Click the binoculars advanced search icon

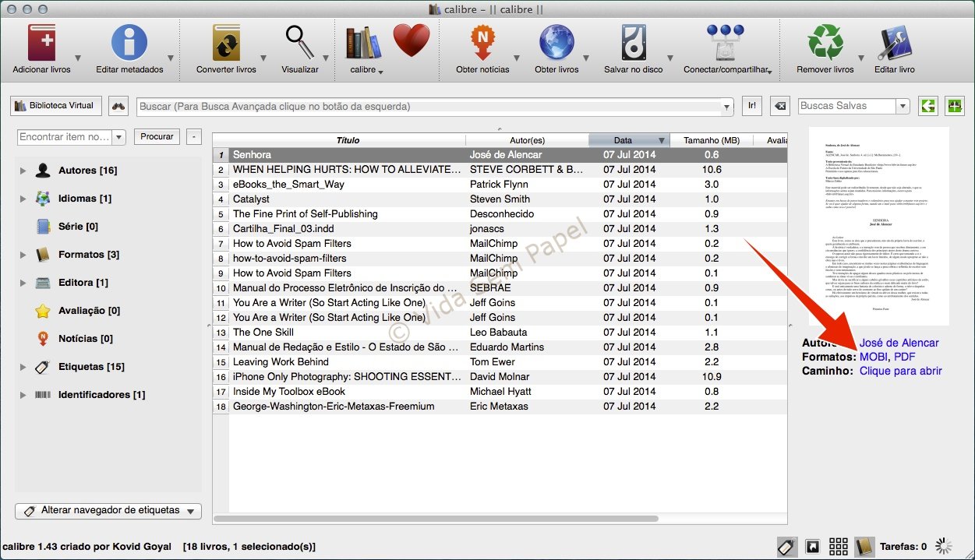click(x=118, y=106)
